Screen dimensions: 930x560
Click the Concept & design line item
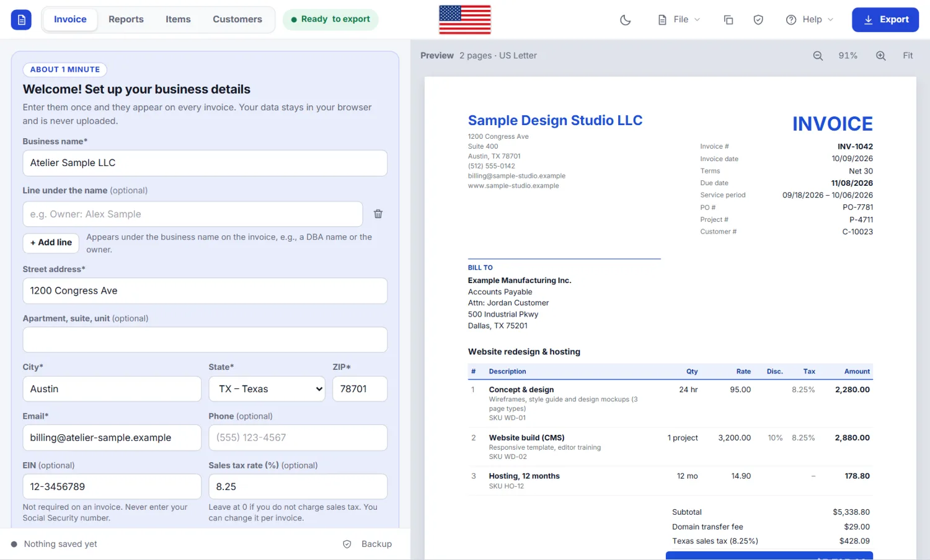tap(521, 390)
